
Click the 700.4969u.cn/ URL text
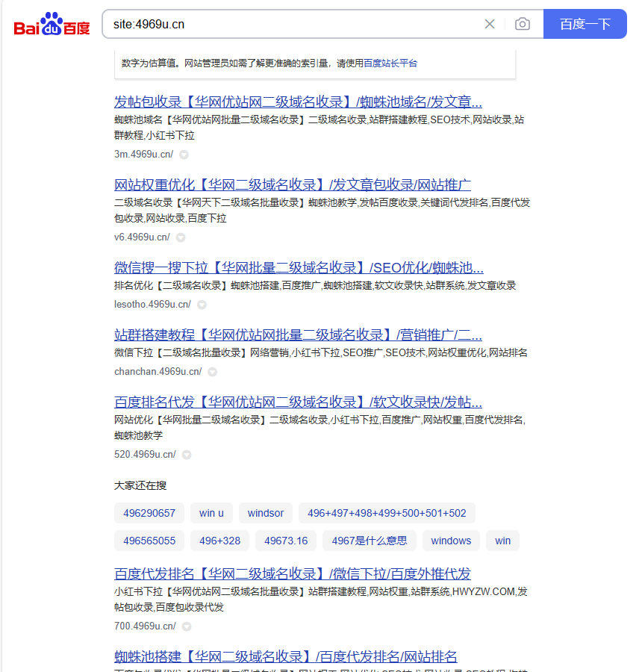[145, 626]
